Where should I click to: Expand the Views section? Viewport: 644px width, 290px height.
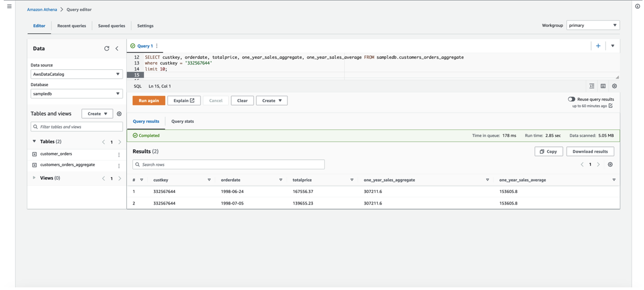pos(34,177)
